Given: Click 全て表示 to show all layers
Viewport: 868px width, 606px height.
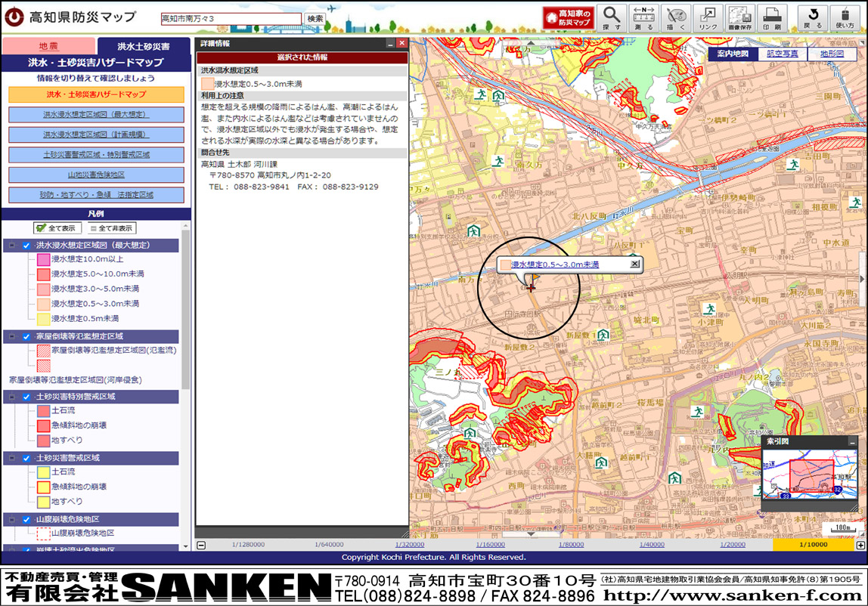Looking at the screenshot, I should click(57, 228).
